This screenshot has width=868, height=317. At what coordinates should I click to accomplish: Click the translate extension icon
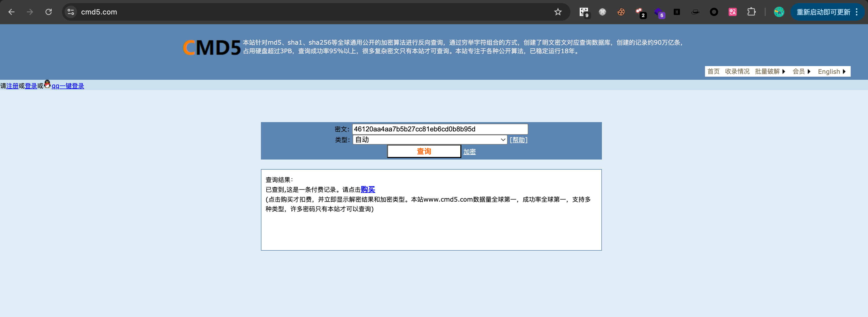click(x=732, y=12)
